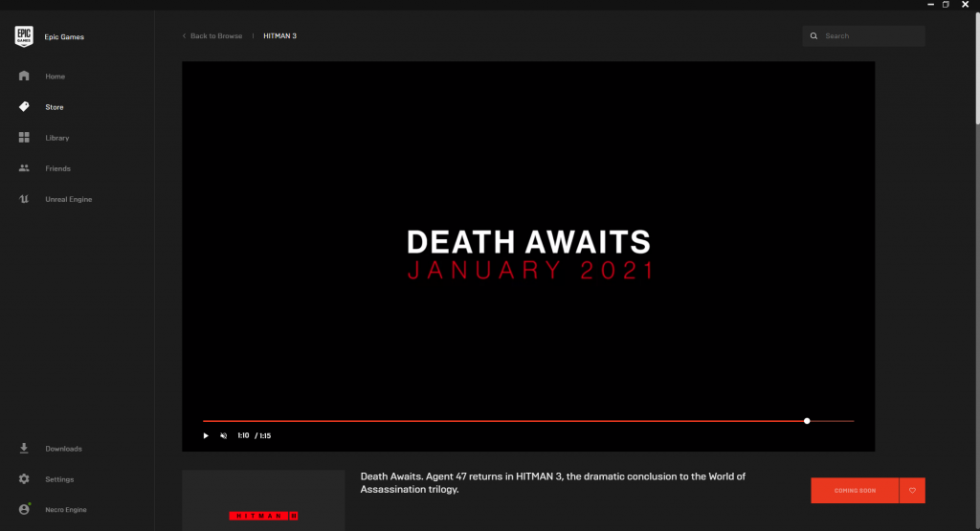Click the trailer progress bar handle
This screenshot has height=531, width=980.
coord(807,421)
